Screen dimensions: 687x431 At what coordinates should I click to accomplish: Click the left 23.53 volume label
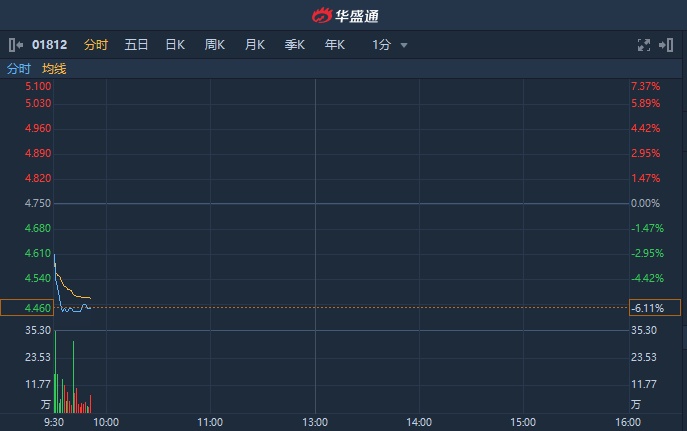[38, 357]
